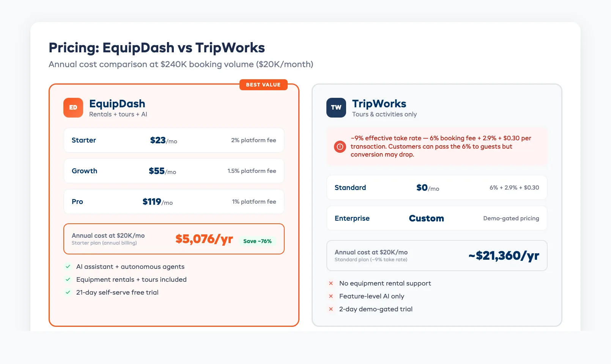This screenshot has width=611, height=364.
Task: Click the red X beside No equipment rental support
Action: 331,283
